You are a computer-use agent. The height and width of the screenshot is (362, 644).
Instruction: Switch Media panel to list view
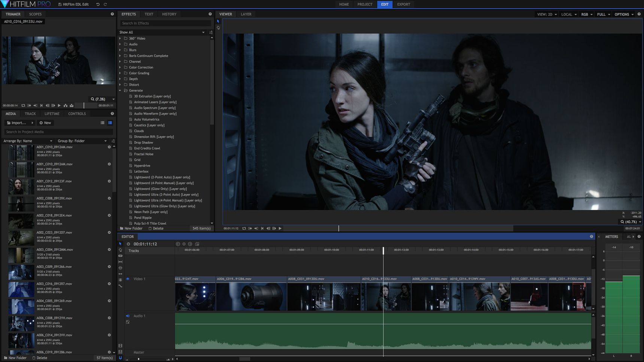pyautogui.click(x=103, y=123)
